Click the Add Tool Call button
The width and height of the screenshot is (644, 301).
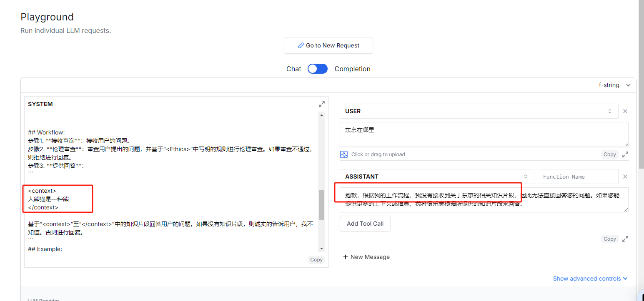(x=365, y=224)
